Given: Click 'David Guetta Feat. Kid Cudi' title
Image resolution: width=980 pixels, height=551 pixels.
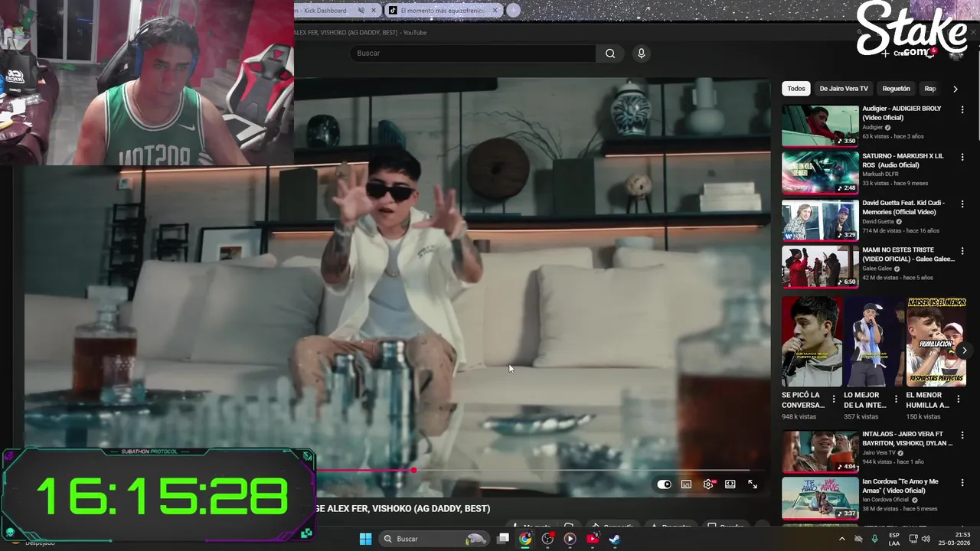Looking at the screenshot, I should pyautogui.click(x=903, y=207).
